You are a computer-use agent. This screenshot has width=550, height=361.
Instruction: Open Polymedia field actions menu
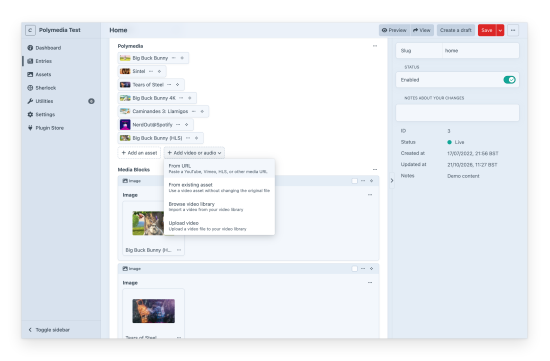click(375, 46)
